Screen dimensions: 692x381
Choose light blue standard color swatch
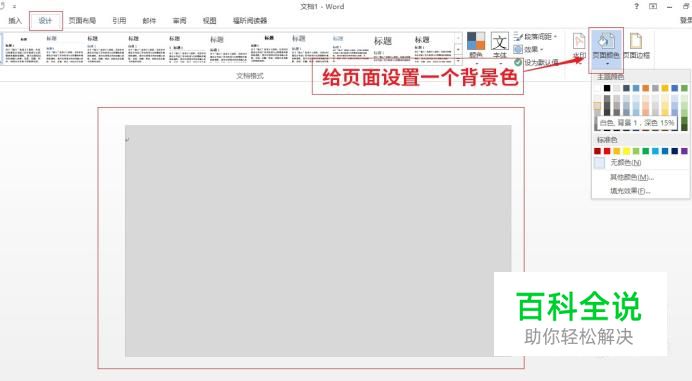click(655, 151)
